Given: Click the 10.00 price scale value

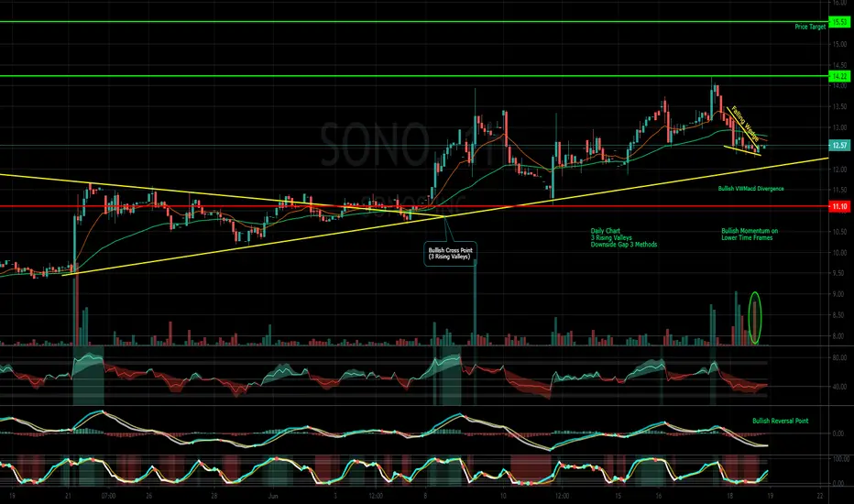Looking at the screenshot, I should click(x=839, y=253).
